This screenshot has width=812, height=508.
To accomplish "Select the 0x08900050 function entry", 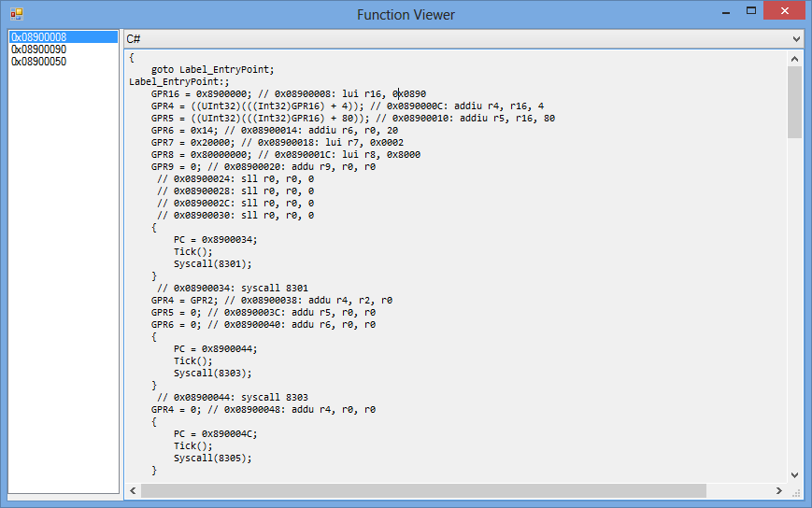I will tap(38, 62).
